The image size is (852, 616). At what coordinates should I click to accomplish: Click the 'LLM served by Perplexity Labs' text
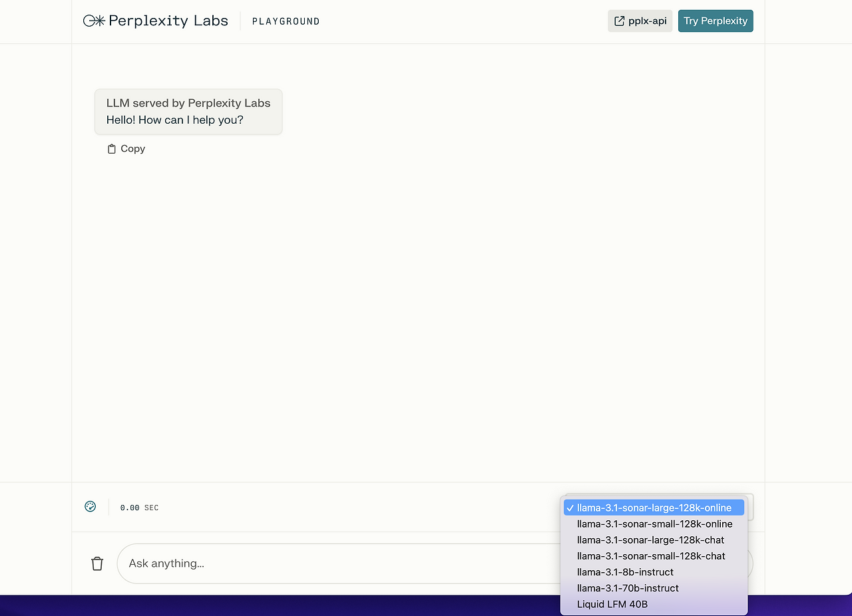[188, 103]
